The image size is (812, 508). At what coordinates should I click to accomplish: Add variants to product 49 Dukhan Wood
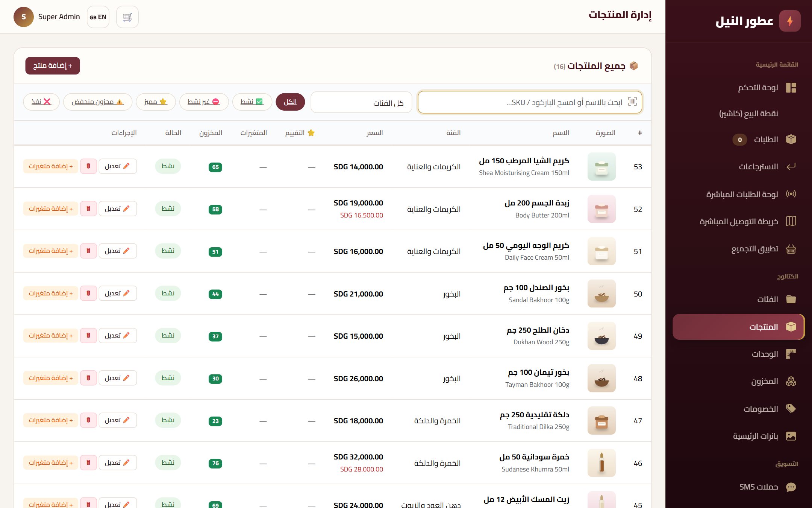tap(51, 336)
